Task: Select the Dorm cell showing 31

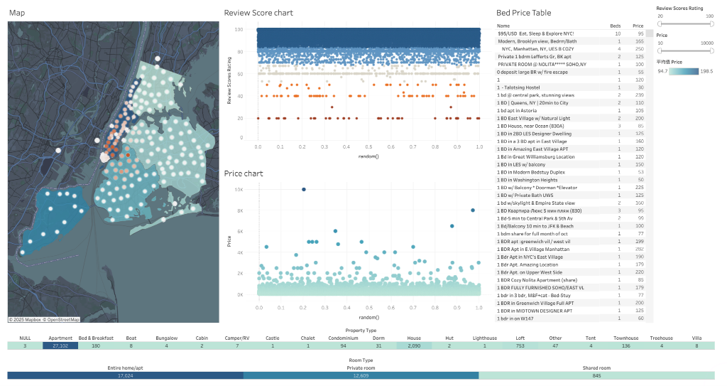Action: click(379, 346)
